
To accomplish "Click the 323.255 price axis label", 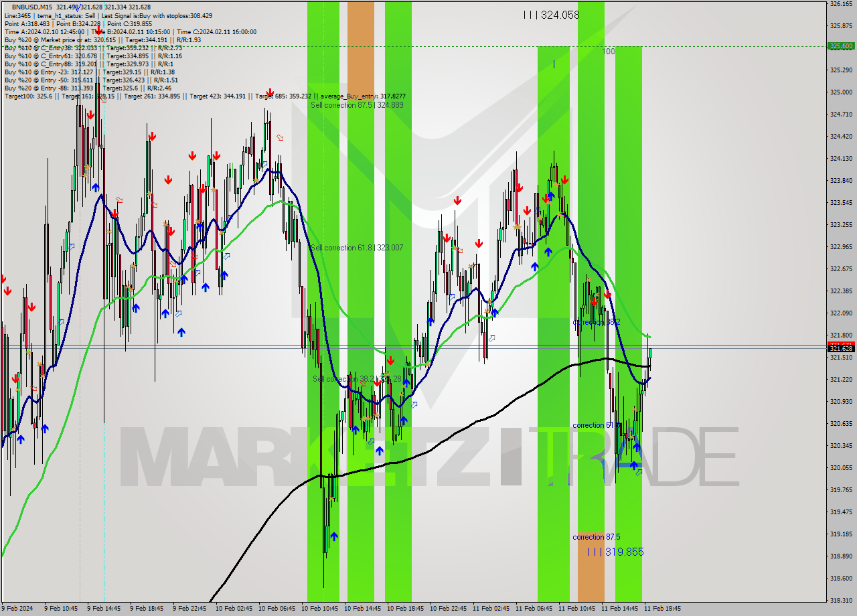I will click(x=841, y=224).
